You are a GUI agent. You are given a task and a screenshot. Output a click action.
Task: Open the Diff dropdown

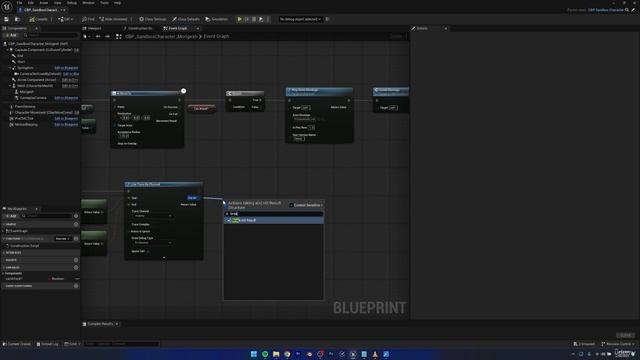tap(65, 19)
